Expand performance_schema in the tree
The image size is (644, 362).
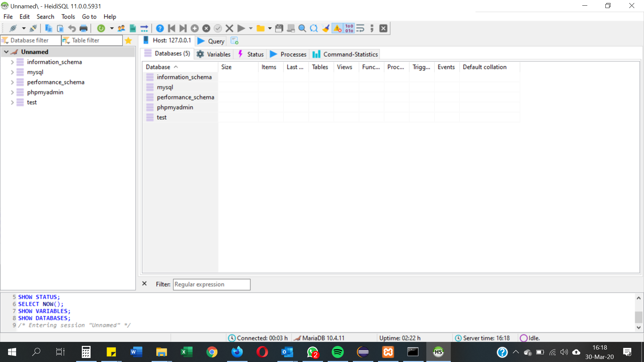(x=12, y=82)
